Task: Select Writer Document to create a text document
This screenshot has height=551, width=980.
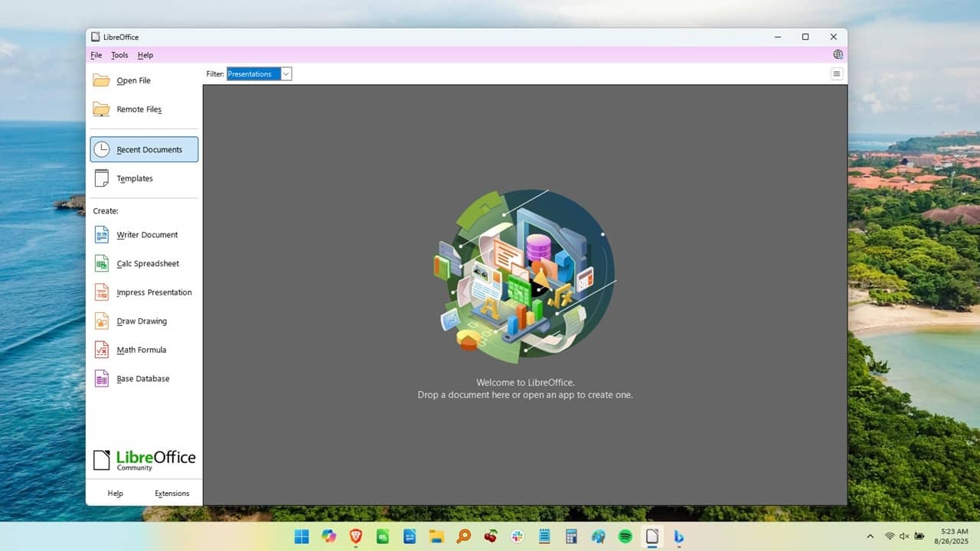Action: coord(146,235)
